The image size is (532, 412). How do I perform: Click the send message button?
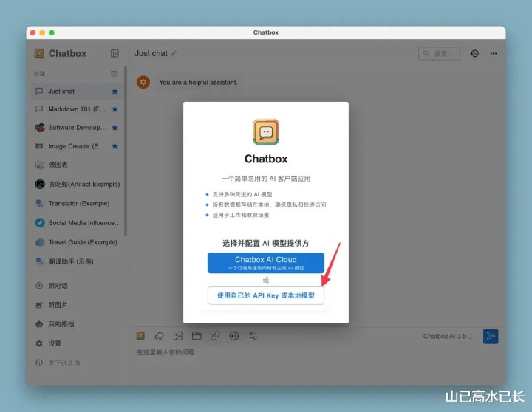pos(491,336)
